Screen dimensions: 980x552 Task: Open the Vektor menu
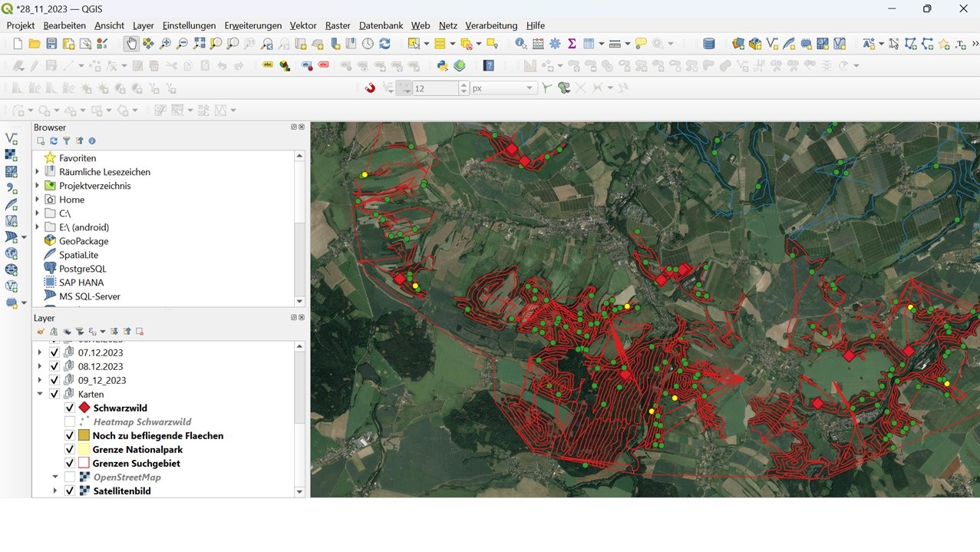(x=303, y=25)
